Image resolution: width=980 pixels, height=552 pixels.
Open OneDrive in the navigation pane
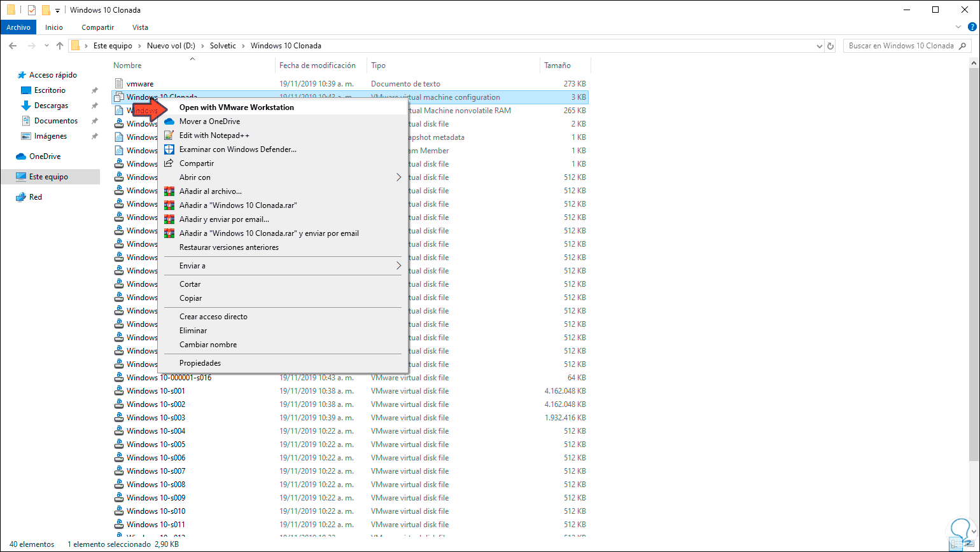45,156
